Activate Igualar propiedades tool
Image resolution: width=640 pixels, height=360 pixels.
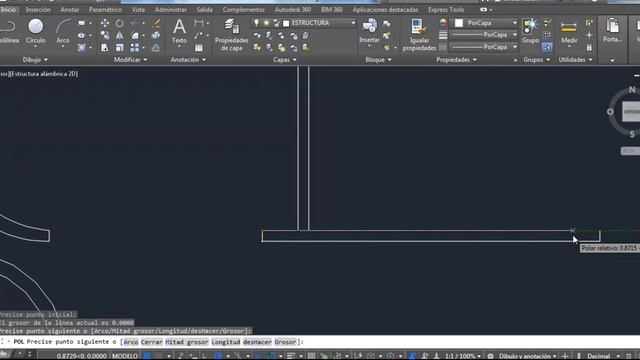[419, 35]
